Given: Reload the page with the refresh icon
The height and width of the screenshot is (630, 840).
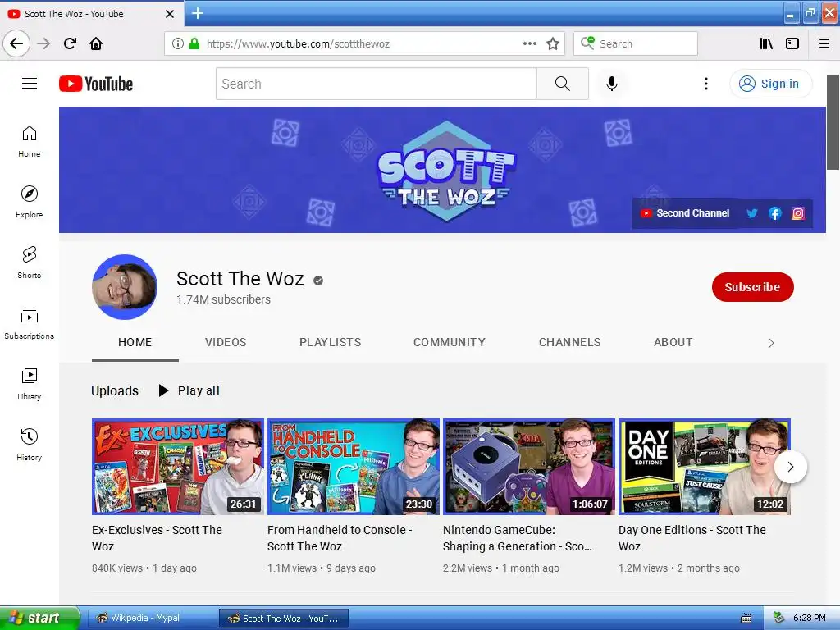Looking at the screenshot, I should tap(70, 43).
